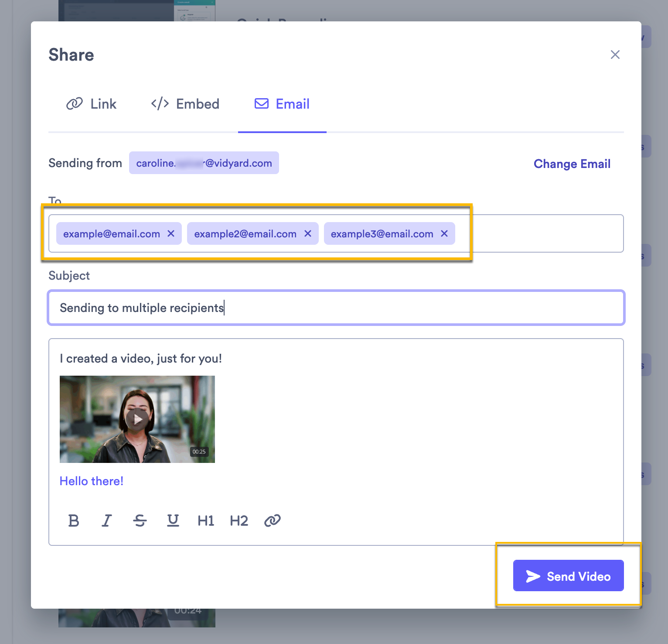Apply strikethrough formatting
This screenshot has width=668, height=644.
pos(140,521)
